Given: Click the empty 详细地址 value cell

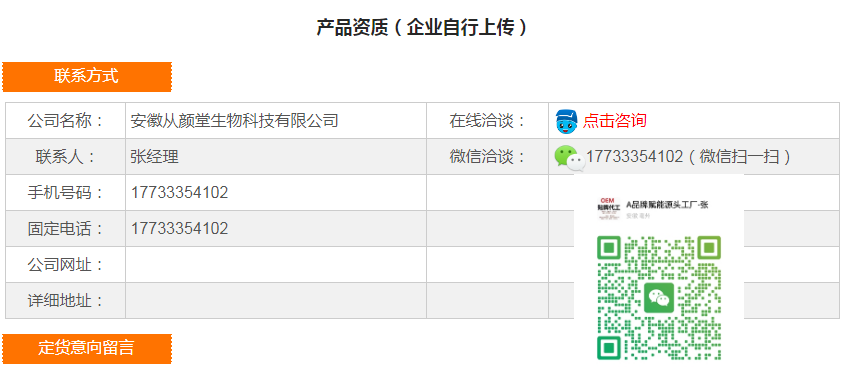Looking at the screenshot, I should point(276,301).
